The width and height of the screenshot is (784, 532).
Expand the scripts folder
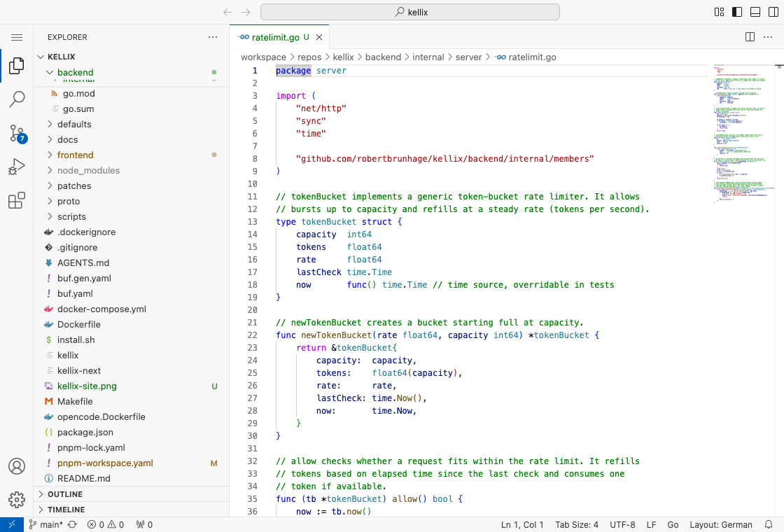point(132,216)
